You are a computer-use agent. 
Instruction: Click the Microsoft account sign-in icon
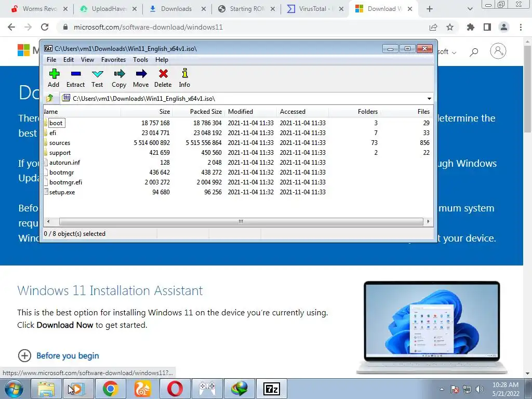pos(498,51)
